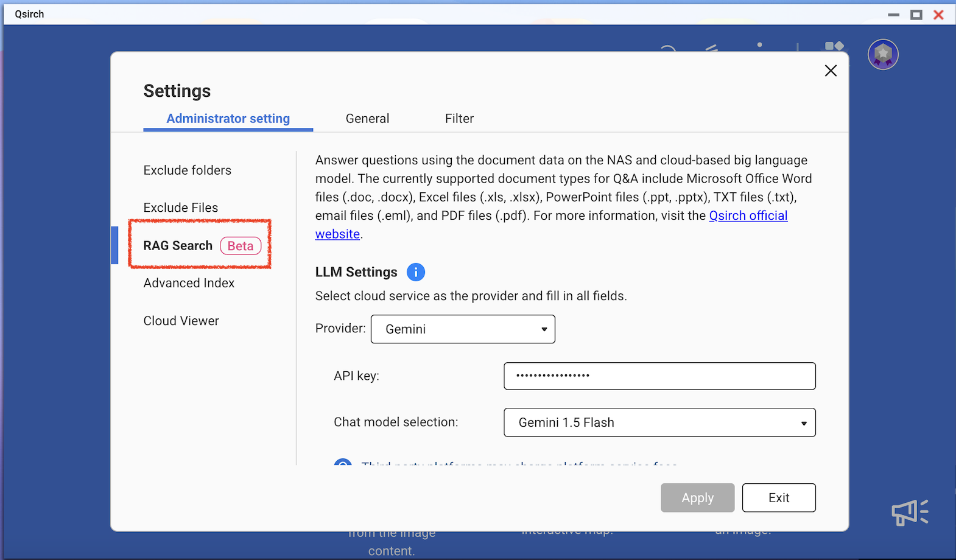
Task: Click the Settings heading text
Action: [177, 91]
